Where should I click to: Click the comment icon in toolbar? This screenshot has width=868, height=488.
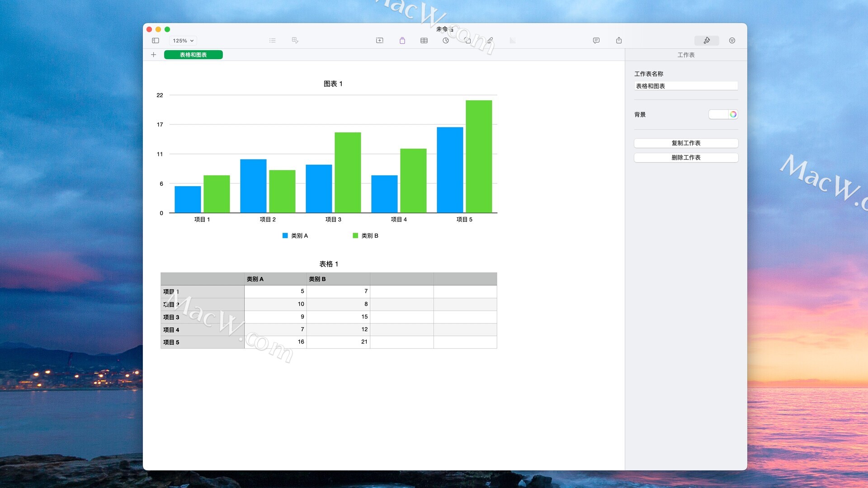(596, 41)
